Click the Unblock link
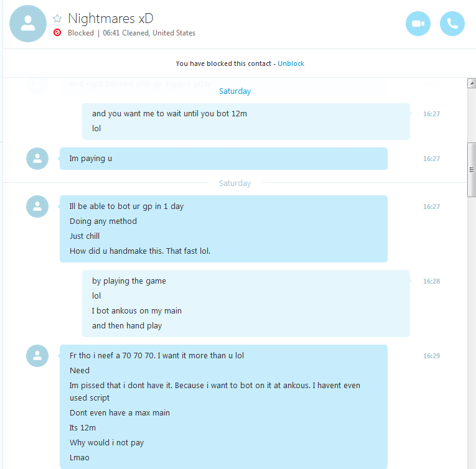 pyautogui.click(x=291, y=63)
